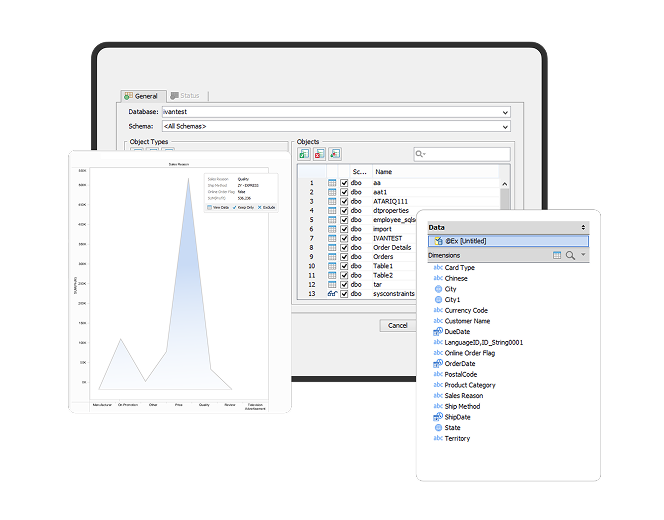Switch to the General tab
This screenshot has height=520, width=664.
(142, 96)
